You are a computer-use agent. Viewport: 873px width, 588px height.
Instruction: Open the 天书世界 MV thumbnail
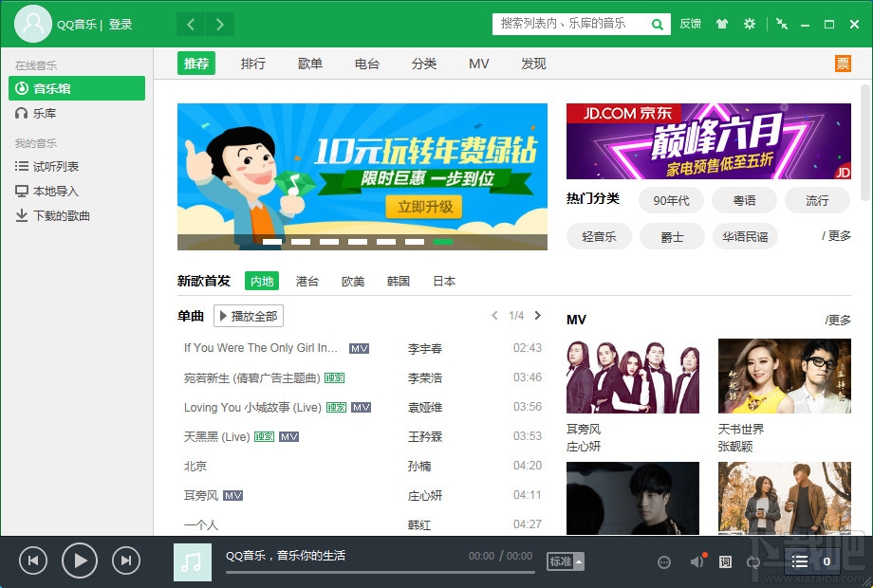click(785, 377)
